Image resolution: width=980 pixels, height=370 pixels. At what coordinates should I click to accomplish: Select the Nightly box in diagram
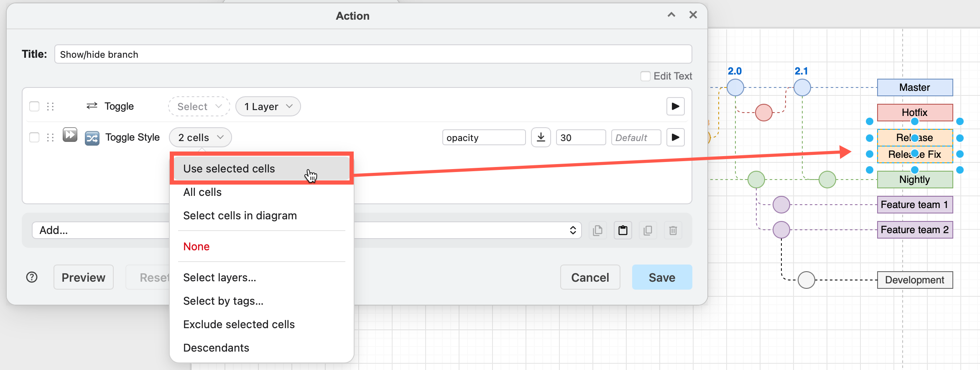[915, 180]
